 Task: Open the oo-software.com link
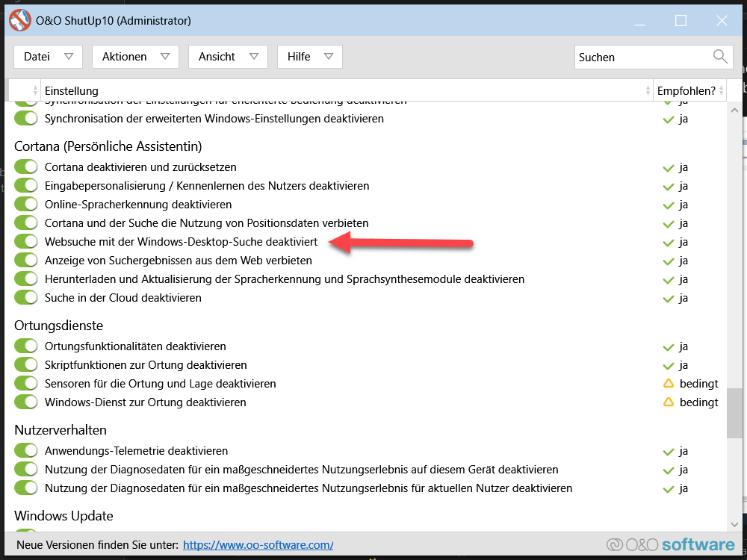[258, 545]
